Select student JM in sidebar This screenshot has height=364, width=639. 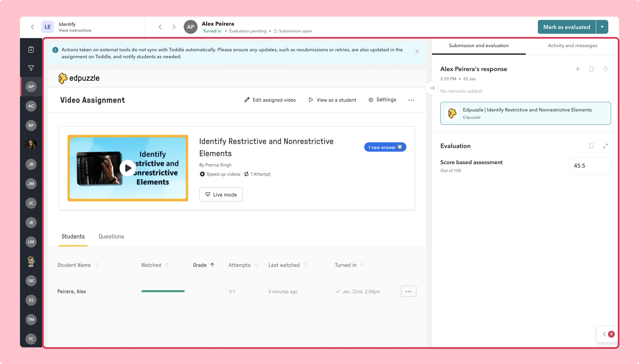click(x=31, y=184)
